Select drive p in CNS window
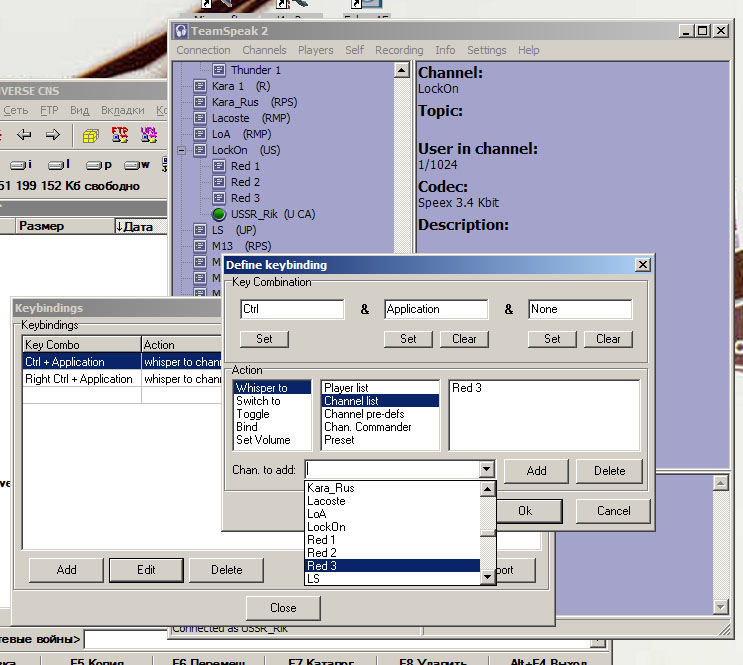Screen dimensions: 743x665 click(x=99, y=164)
